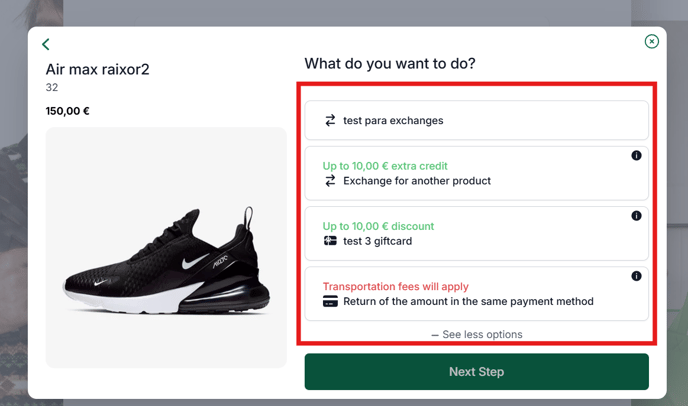Image resolution: width=688 pixels, height=406 pixels.
Task: Click exchange arrows icon beside Exchange for another product
Action: (x=330, y=180)
